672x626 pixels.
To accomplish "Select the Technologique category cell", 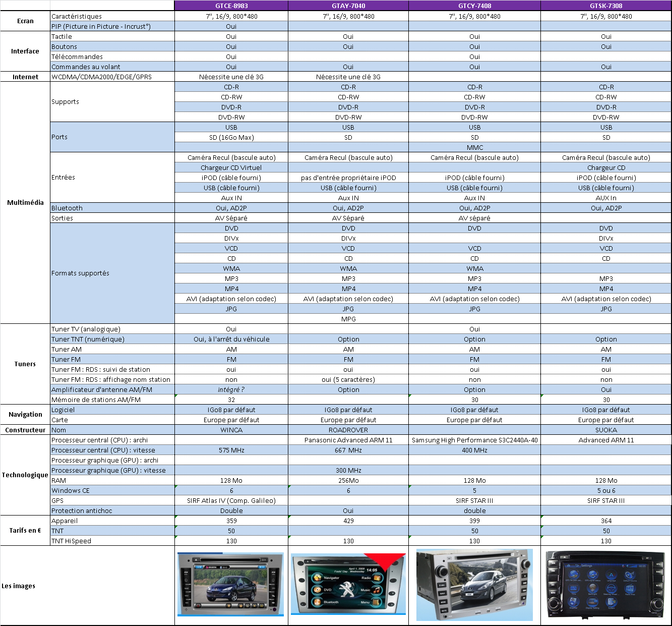I will 25,475.
